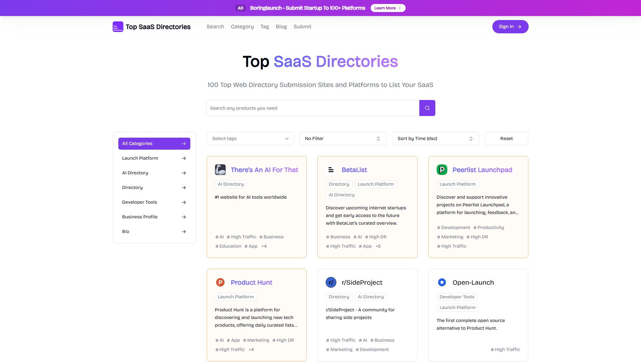Click #Education tag on There's An AI card
The height and width of the screenshot is (364, 641).
coord(228,246)
